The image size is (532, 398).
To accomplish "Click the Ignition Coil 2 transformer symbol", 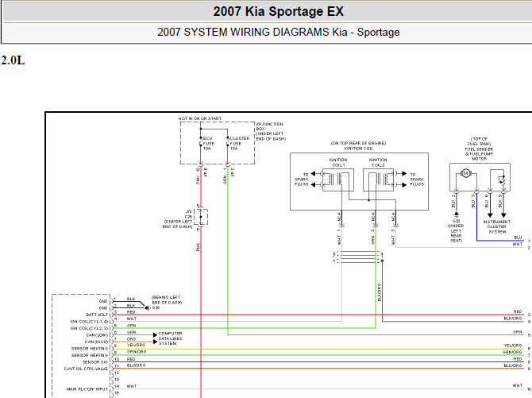I will [x=379, y=179].
